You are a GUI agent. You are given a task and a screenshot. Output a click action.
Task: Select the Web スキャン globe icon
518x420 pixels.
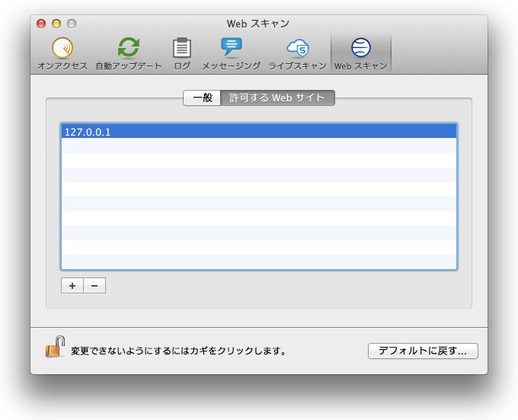click(361, 49)
